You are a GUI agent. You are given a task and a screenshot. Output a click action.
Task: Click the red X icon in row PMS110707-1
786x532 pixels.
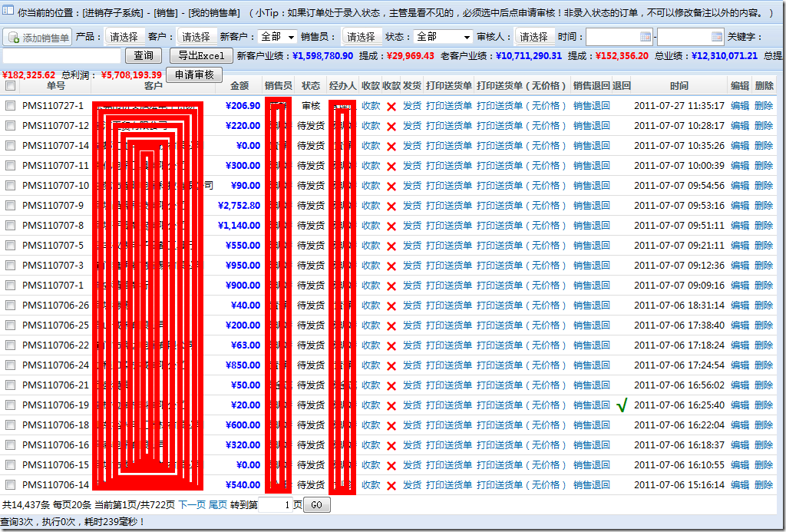(x=391, y=286)
